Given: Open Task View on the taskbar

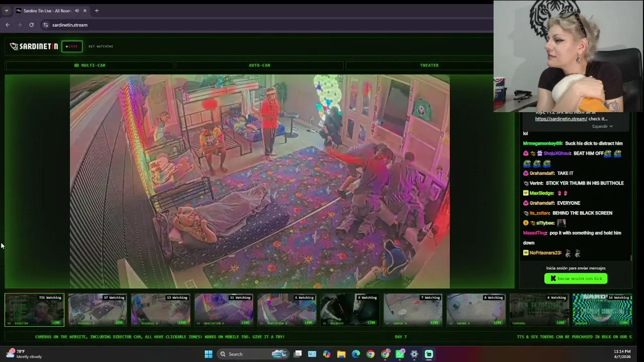Looking at the screenshot, I should [x=298, y=354].
